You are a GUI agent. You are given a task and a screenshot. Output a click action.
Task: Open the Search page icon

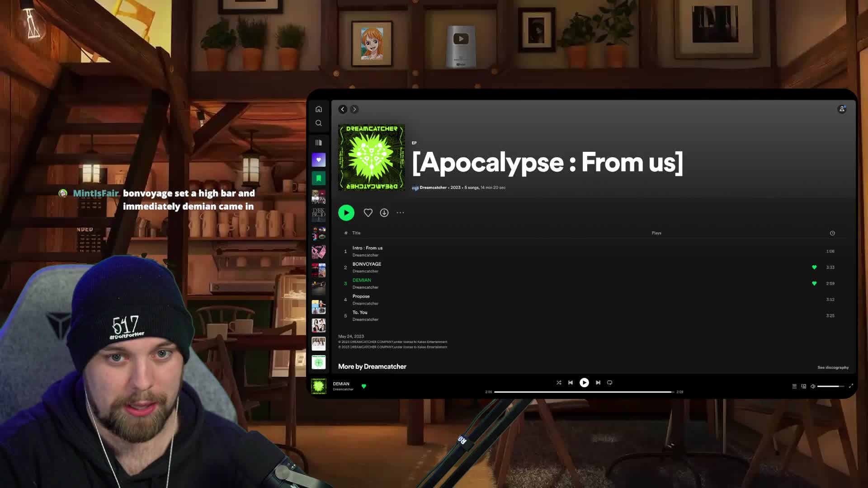pyautogui.click(x=319, y=123)
